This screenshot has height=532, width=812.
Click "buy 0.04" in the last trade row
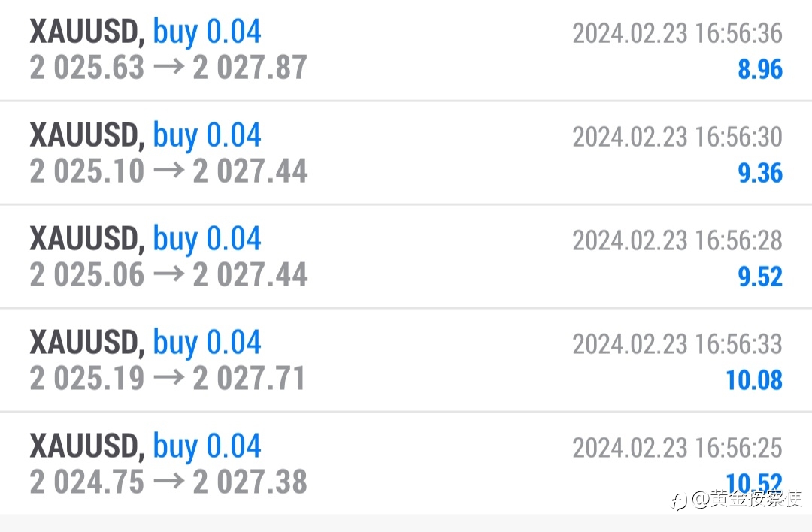click(x=207, y=446)
